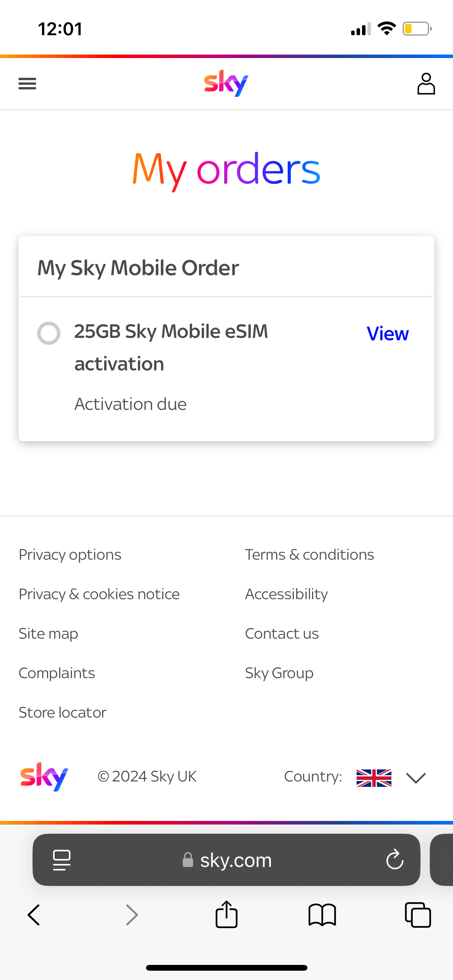Click the UK flag country picker

tap(374, 777)
